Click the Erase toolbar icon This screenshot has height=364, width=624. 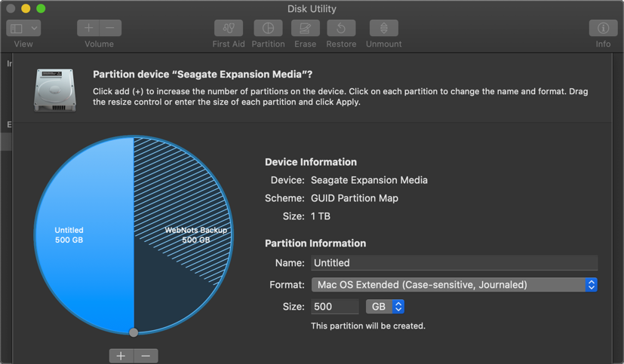[x=305, y=28]
